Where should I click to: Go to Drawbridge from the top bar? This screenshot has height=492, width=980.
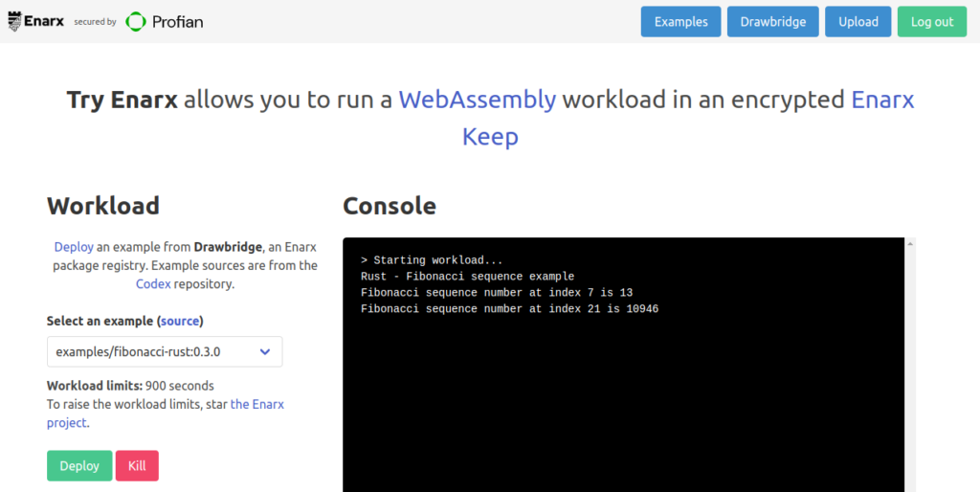pyautogui.click(x=772, y=22)
